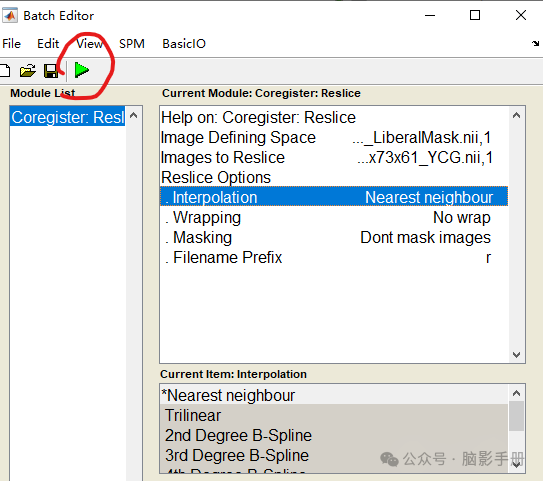
Task: Save the batch with the floppy disk icon
Action: [x=51, y=71]
